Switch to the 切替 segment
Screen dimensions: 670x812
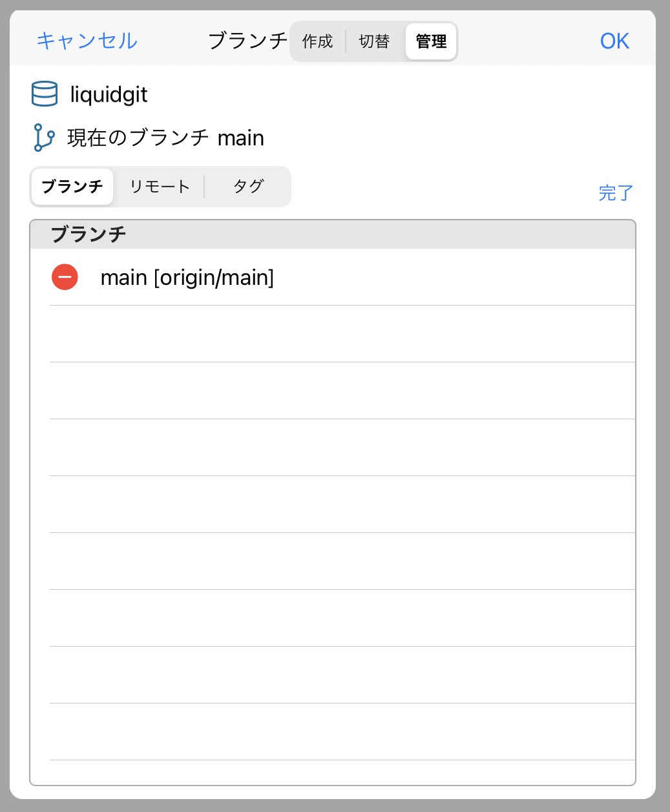pos(374,41)
